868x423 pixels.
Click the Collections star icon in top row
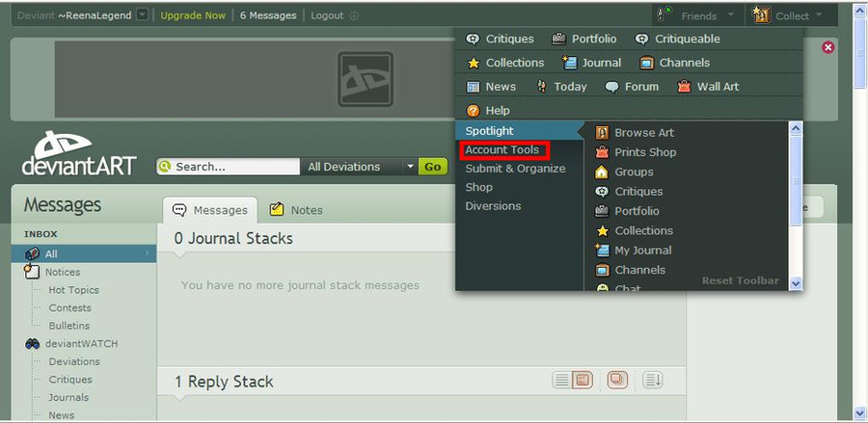(x=473, y=63)
